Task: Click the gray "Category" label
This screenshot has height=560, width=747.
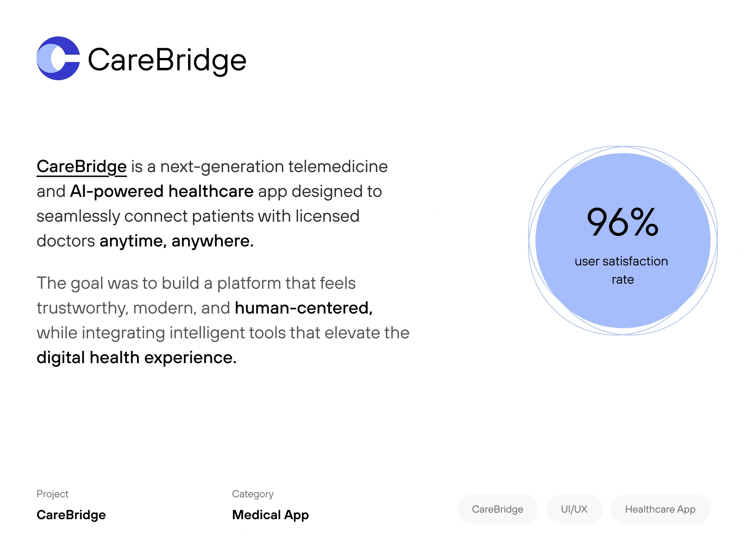Action: coord(253,494)
